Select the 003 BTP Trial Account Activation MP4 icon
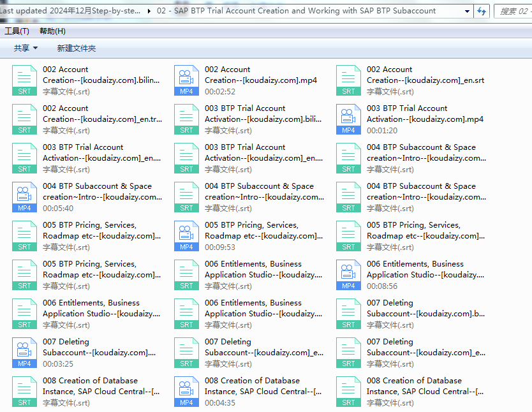Screen dimensions: 532x412 coord(348,119)
